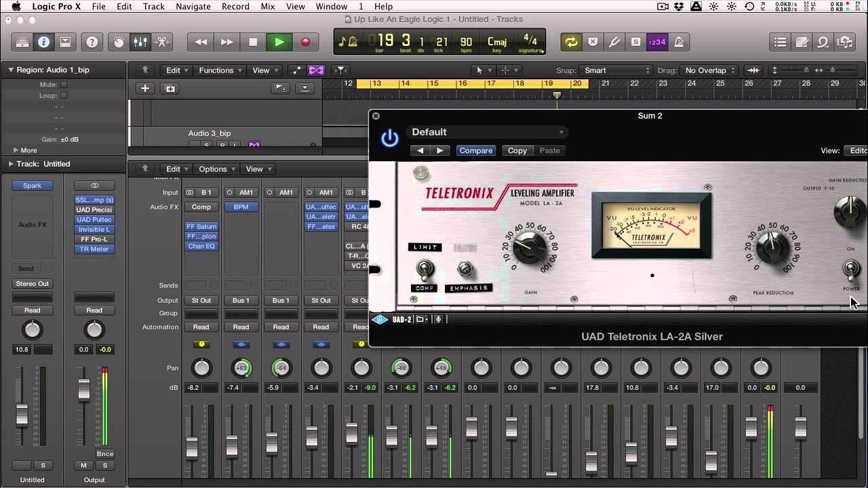Open the Toolbar tray icon
Viewport: 868px width, 488px height.
65,42
